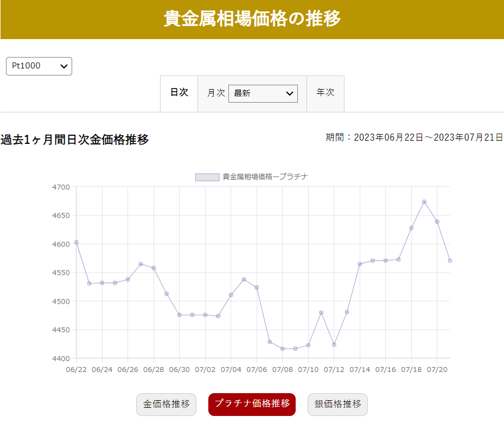Click the heading 貴金属相場価格の推移
Screen dimensions: 504x429
pyautogui.click(x=252, y=18)
